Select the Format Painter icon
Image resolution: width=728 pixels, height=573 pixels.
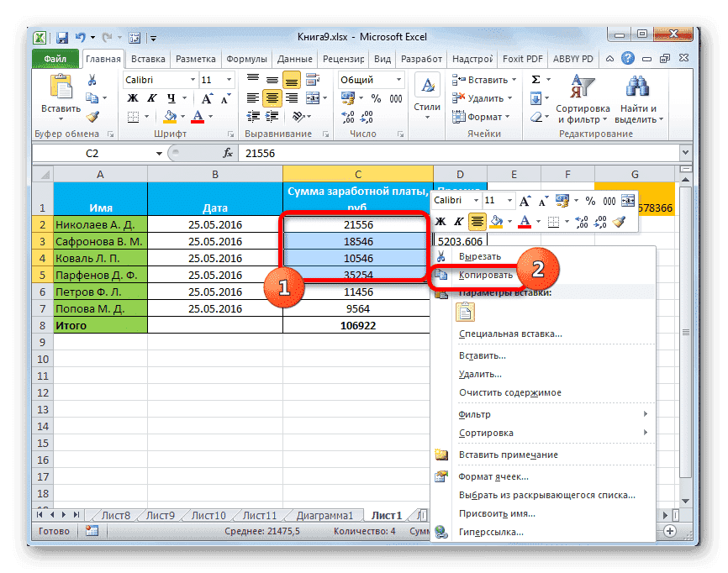point(93,115)
